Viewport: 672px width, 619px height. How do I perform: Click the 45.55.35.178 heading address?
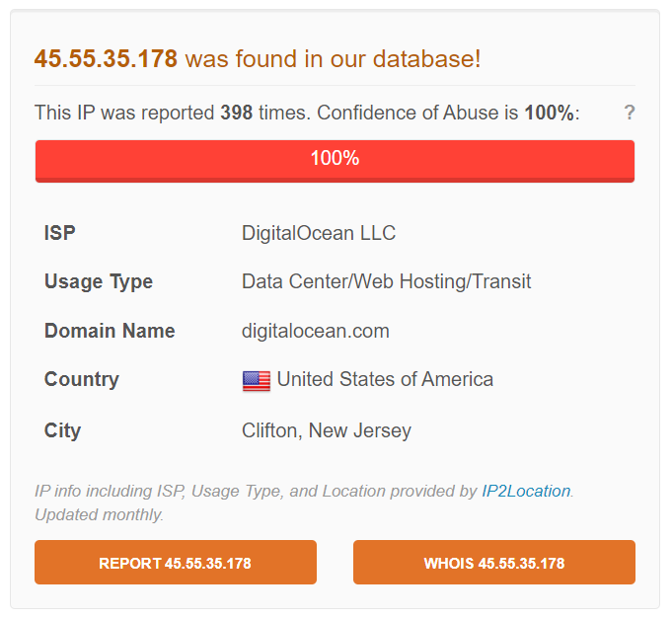pyautogui.click(x=106, y=58)
